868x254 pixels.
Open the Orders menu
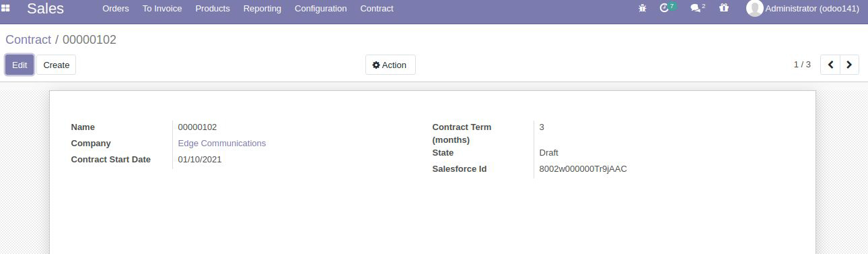click(116, 8)
